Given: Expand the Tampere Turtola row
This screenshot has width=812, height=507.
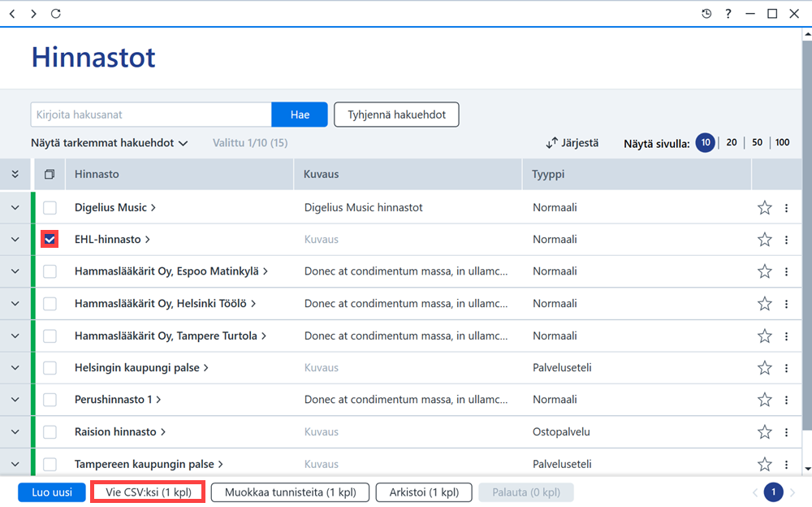Looking at the screenshot, I should (15, 336).
